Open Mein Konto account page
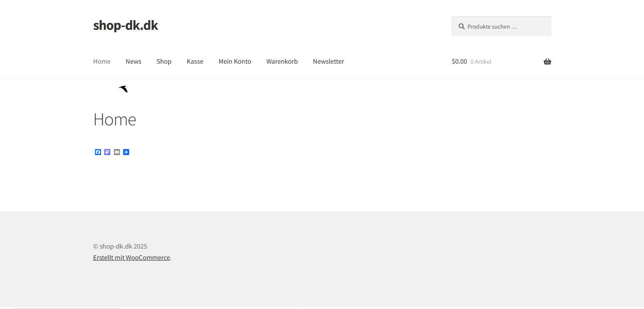Image resolution: width=644 pixels, height=309 pixels. pos(235,62)
